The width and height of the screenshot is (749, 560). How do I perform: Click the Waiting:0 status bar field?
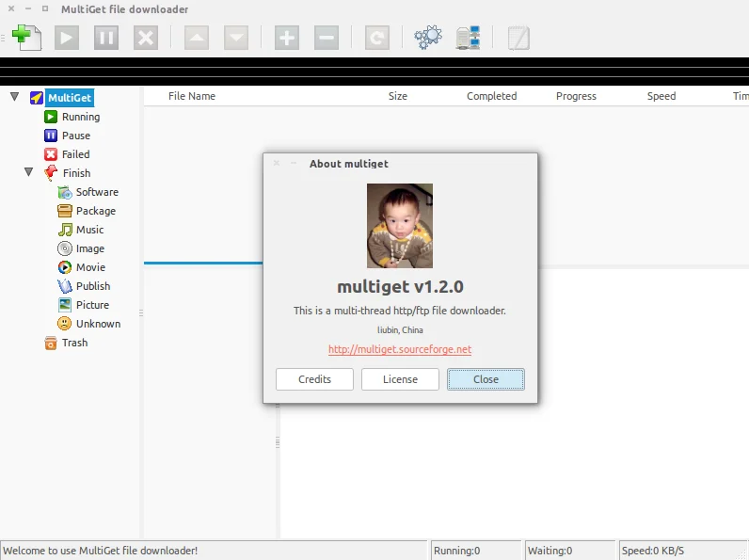[570, 551]
